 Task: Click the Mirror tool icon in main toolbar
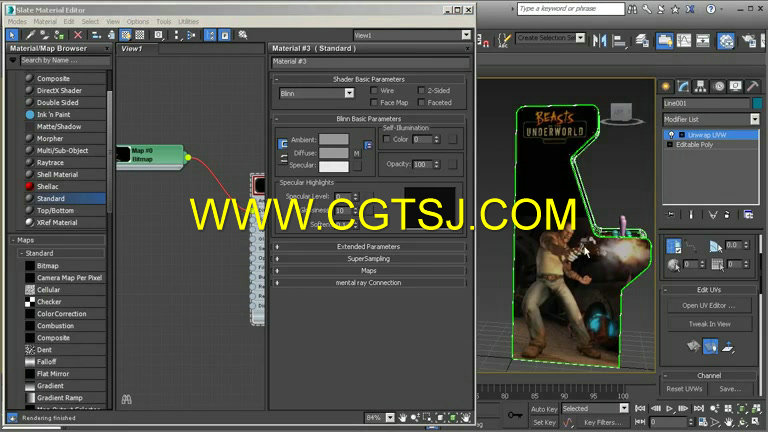click(x=599, y=40)
